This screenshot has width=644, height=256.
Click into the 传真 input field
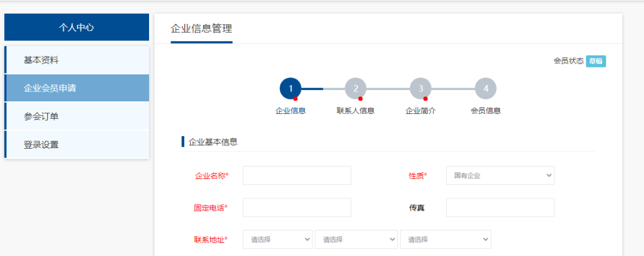[500, 208]
